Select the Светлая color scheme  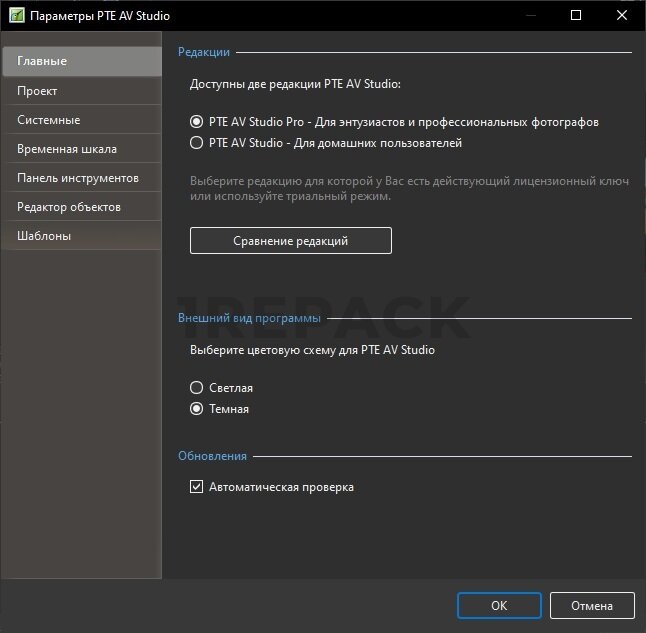197,388
